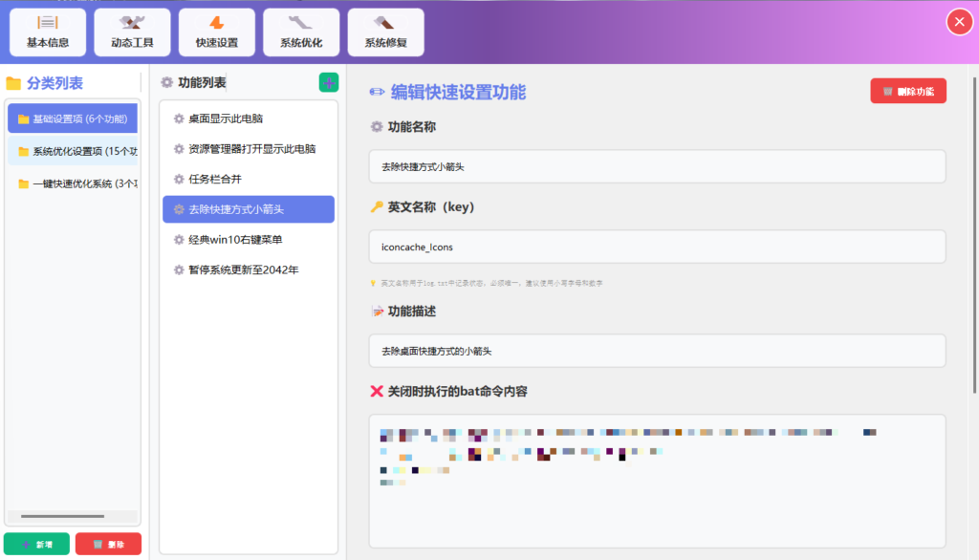This screenshot has height=560, width=979.
Task: Click the category list horizontal scrollbar
Action: pyautogui.click(x=62, y=517)
